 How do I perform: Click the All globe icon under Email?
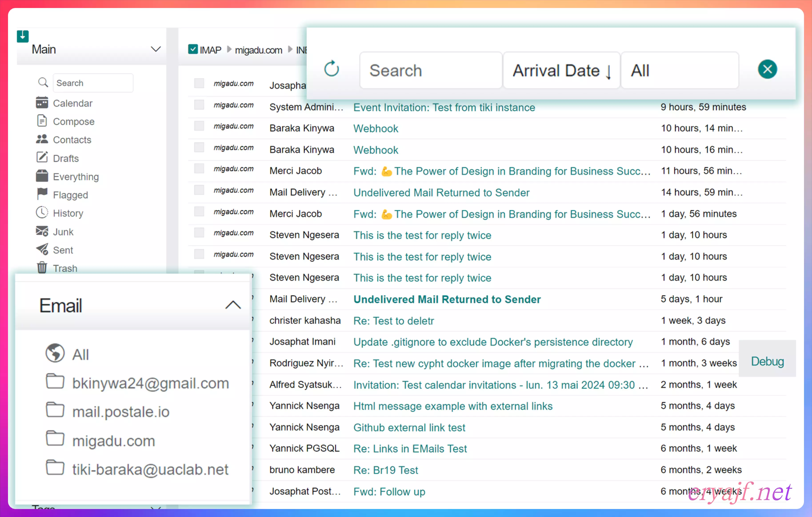(x=55, y=353)
